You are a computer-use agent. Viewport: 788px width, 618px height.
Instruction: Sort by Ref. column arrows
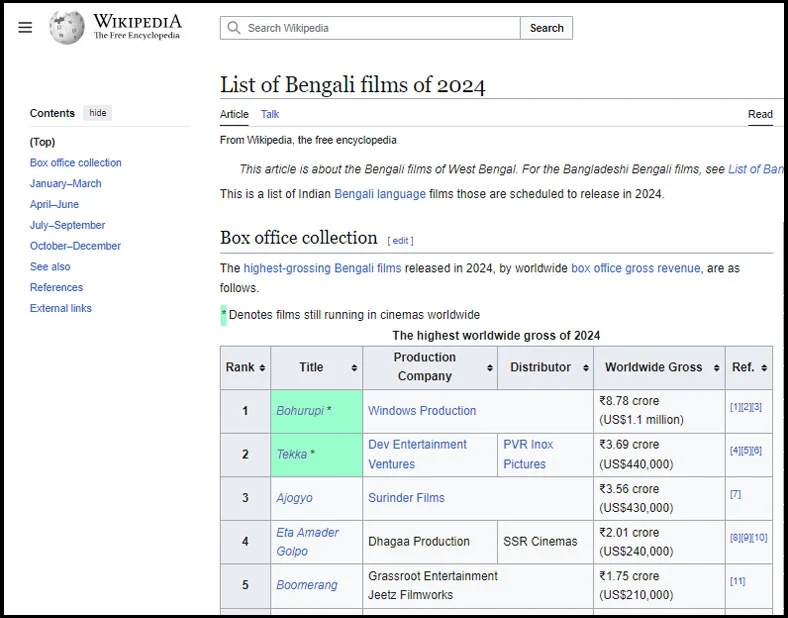[x=764, y=368]
